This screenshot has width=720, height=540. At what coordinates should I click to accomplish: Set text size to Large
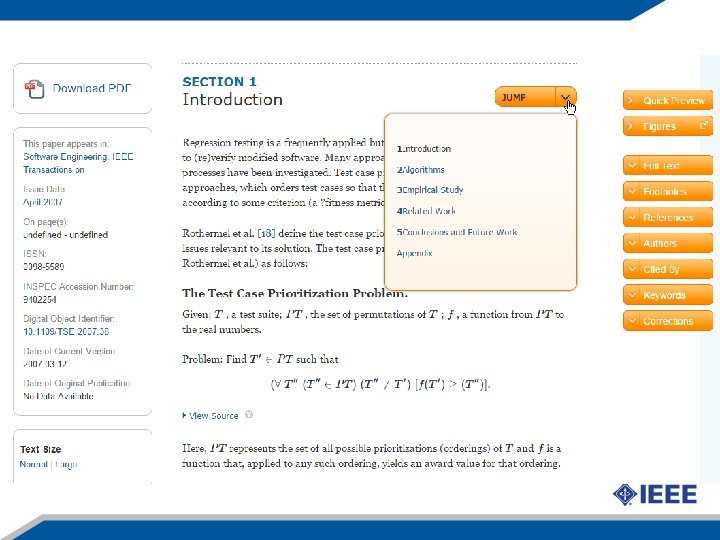click(x=66, y=464)
